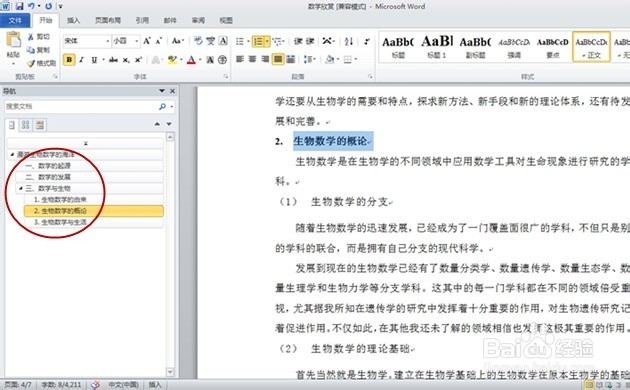Image resolution: width=630 pixels, height=390 pixels.
Task: Apply the yellow text highlight color
Action: (172, 60)
